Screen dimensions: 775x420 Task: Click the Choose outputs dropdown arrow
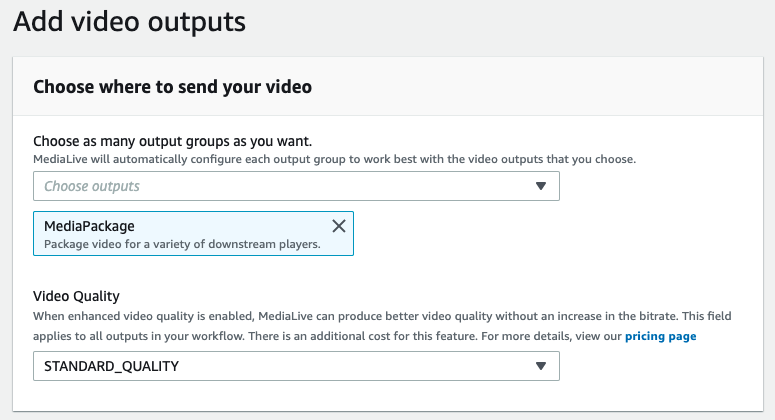point(541,186)
